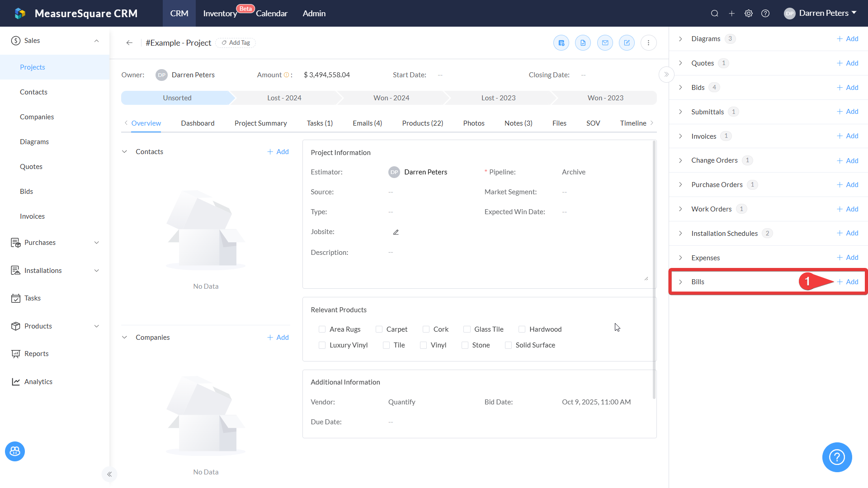
Task: Collapse sidebar with double-chevron icon
Action: 109,474
